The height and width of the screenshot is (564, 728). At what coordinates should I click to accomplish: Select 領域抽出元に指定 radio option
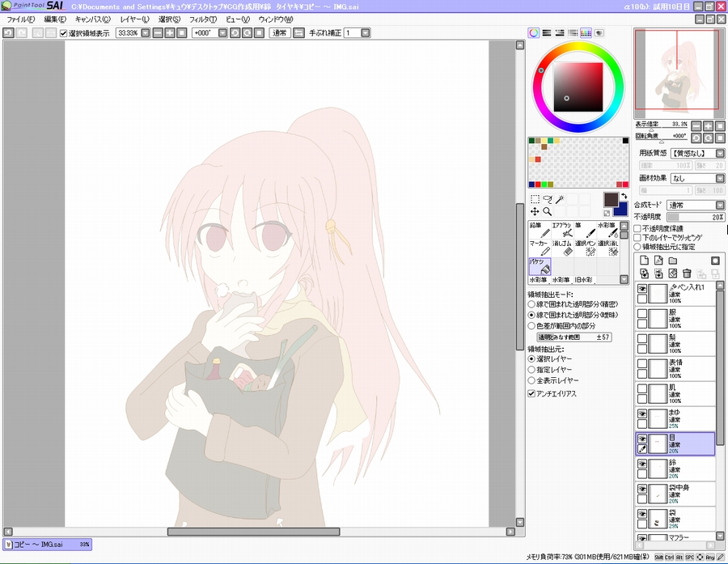pos(637,247)
